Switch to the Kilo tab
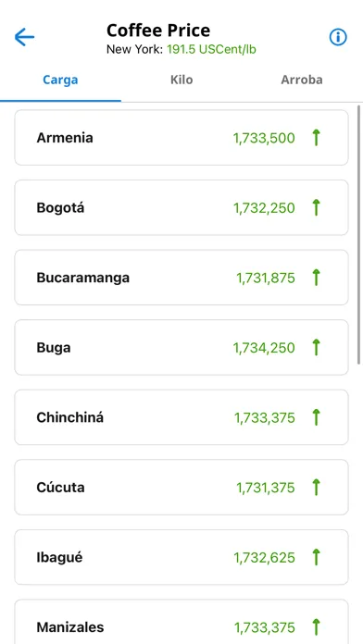Screen dimensions: 363x644 (x=181, y=80)
